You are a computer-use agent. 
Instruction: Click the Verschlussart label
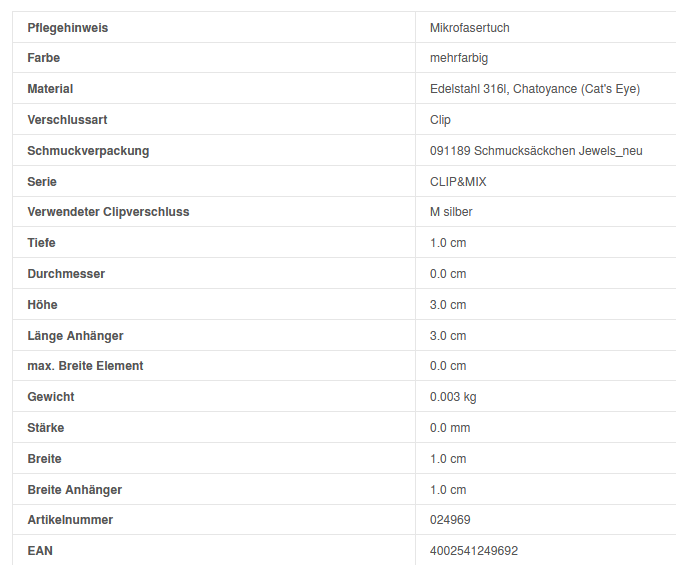(x=67, y=120)
